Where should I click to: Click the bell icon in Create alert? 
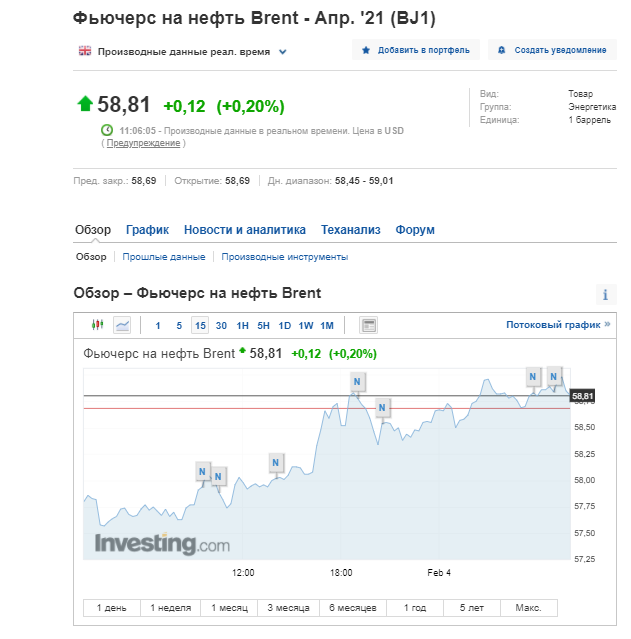[x=502, y=50]
